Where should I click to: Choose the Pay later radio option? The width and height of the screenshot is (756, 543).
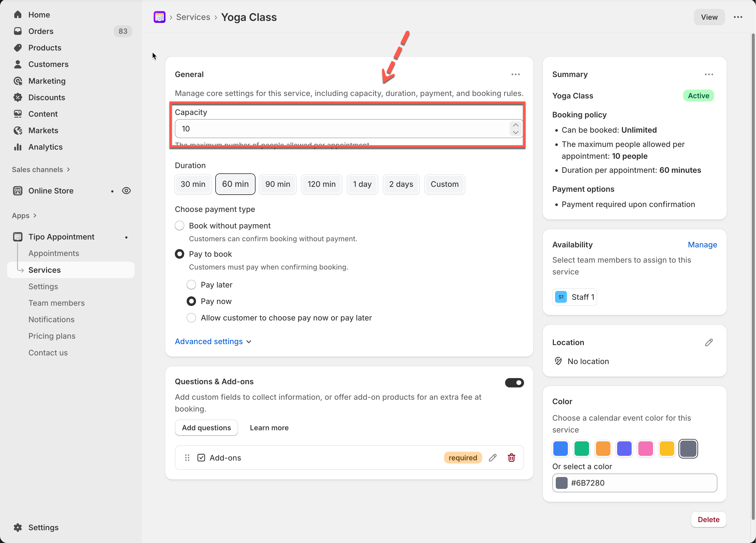191,285
